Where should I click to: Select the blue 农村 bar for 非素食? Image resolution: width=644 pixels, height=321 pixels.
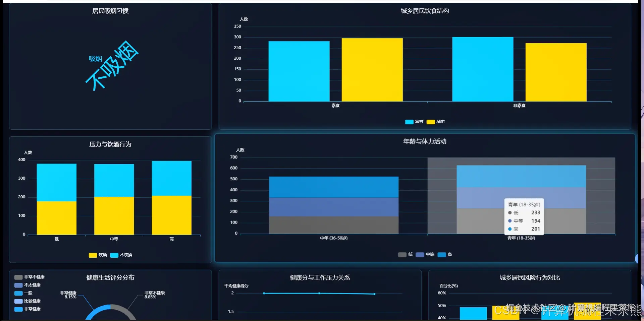tap(483, 69)
